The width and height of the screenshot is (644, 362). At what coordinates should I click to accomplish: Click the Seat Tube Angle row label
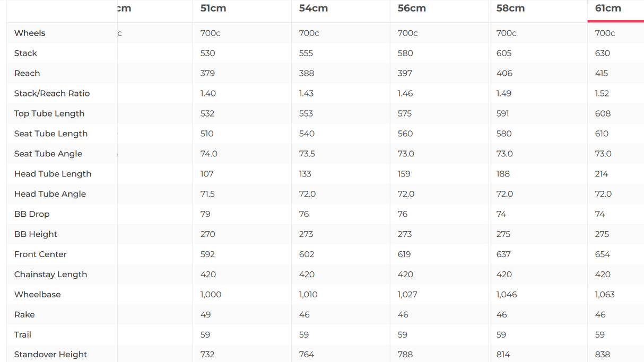click(48, 154)
